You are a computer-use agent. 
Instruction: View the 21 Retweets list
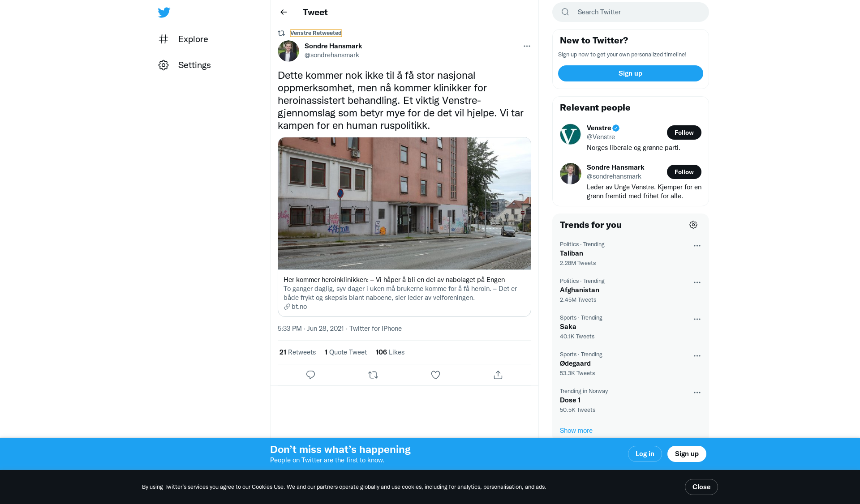[x=297, y=352]
